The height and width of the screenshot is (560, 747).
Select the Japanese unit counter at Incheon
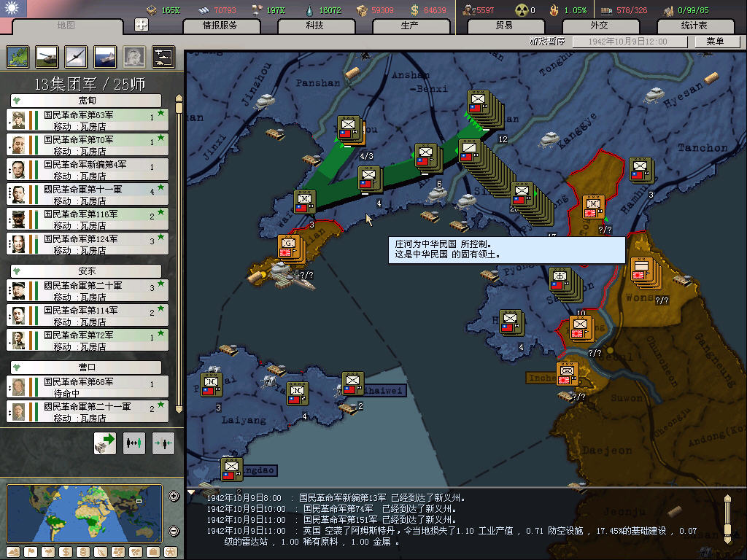(x=568, y=374)
